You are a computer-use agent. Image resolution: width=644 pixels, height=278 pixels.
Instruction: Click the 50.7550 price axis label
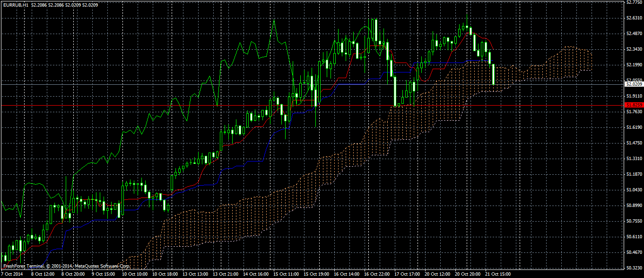click(x=634, y=221)
